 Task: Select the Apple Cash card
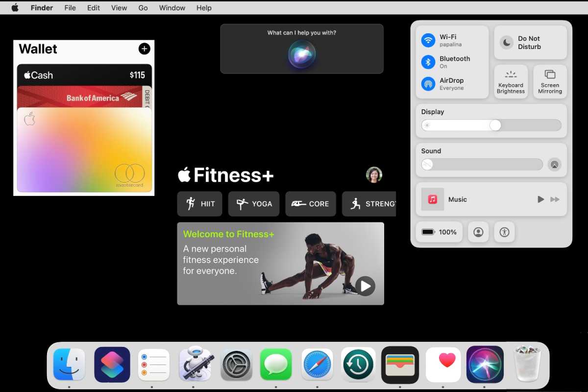point(84,75)
